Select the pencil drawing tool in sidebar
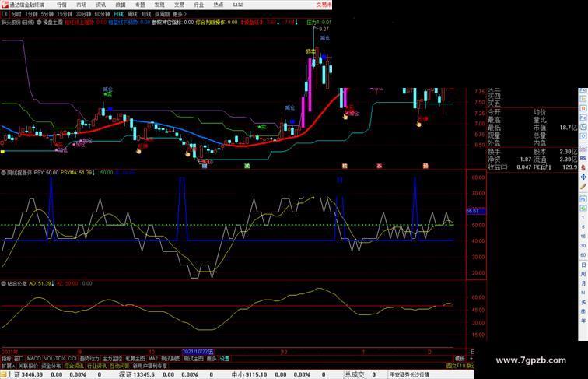Image resolution: width=588 pixels, height=379 pixels. [583, 186]
